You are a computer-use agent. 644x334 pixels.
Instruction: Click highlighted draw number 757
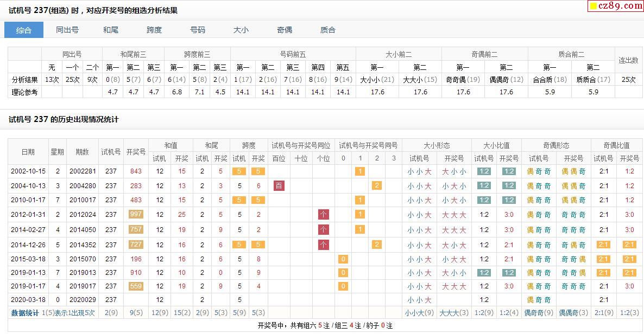(x=136, y=229)
